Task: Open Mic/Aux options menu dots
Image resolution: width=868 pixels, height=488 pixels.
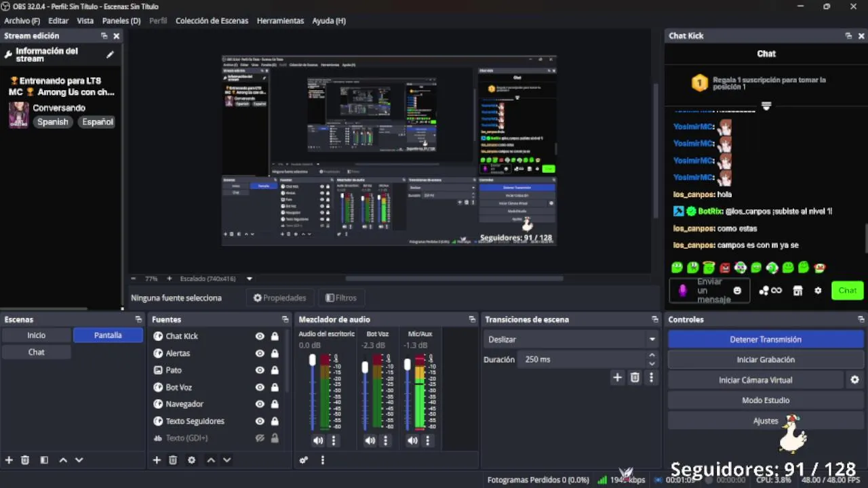Action: click(427, 441)
